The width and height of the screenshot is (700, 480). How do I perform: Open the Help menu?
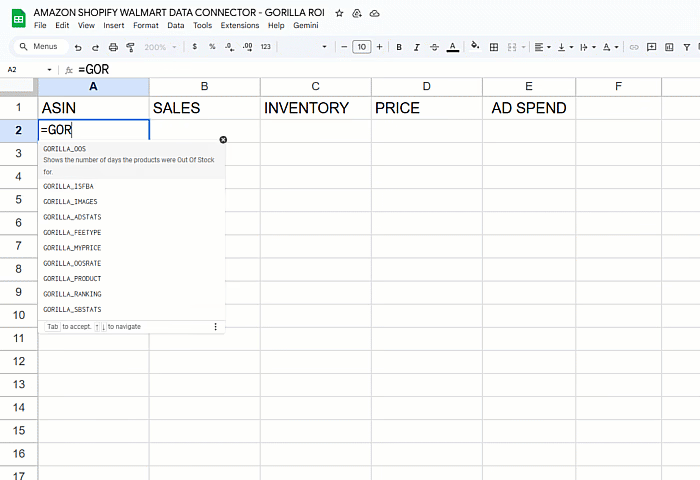click(276, 25)
